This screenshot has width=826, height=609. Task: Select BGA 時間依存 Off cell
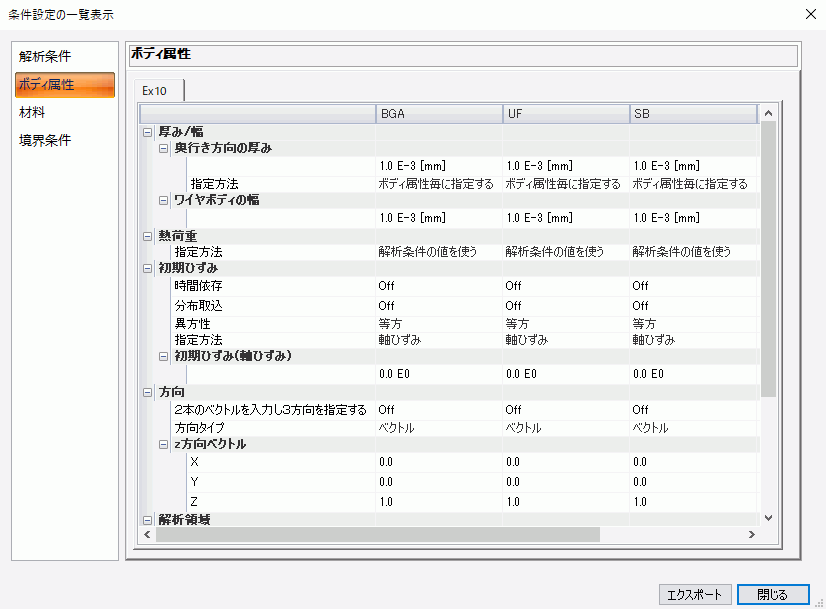coord(438,287)
